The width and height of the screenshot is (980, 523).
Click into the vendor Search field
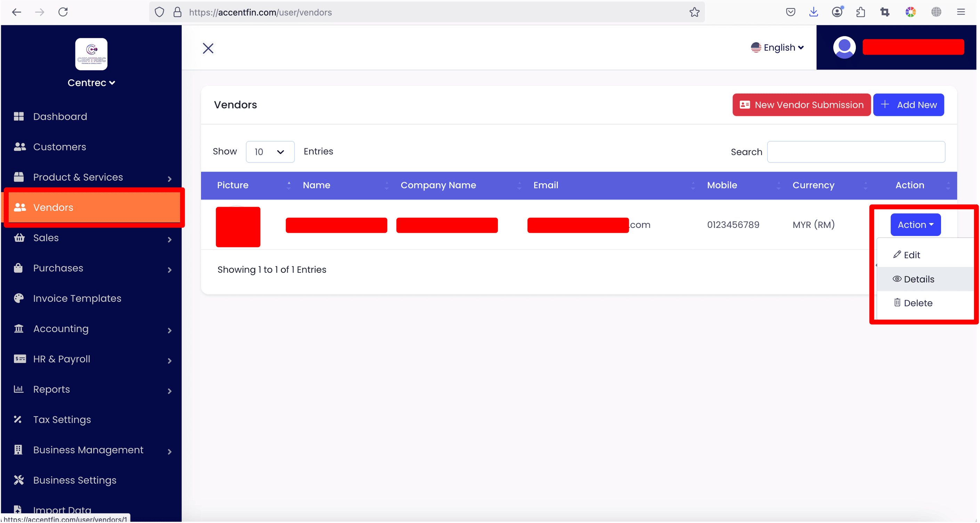(x=856, y=152)
